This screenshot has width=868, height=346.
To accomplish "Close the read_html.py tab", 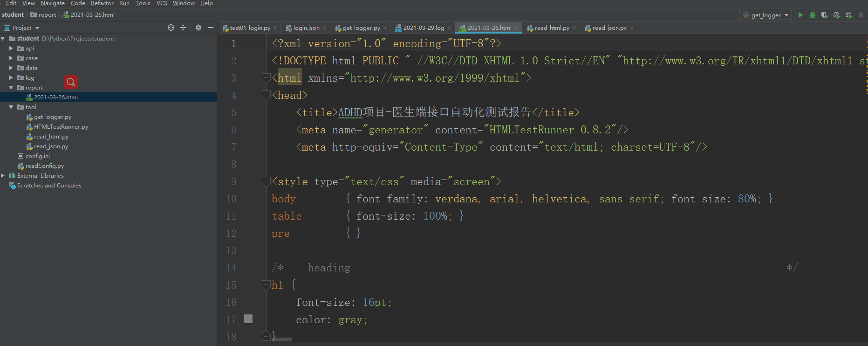I will click(574, 28).
